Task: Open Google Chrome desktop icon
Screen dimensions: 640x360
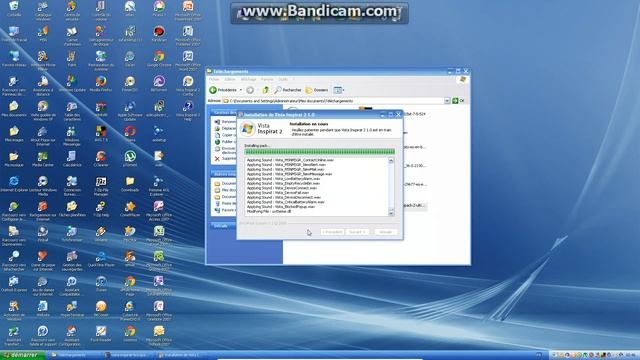Action: point(159,59)
